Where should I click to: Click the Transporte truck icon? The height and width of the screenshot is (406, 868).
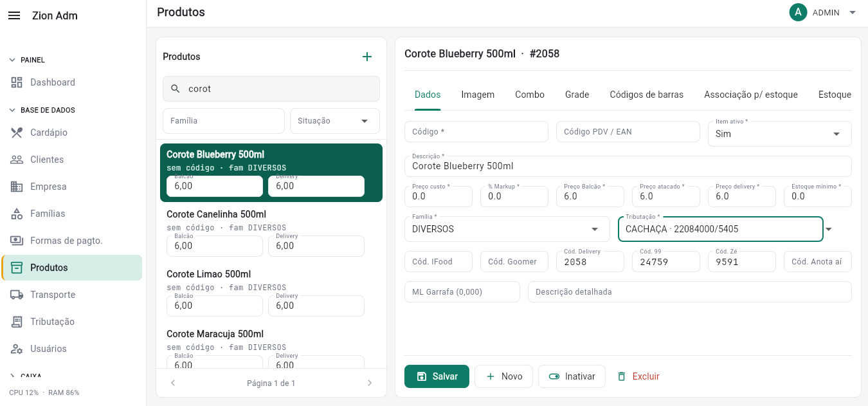click(x=17, y=295)
